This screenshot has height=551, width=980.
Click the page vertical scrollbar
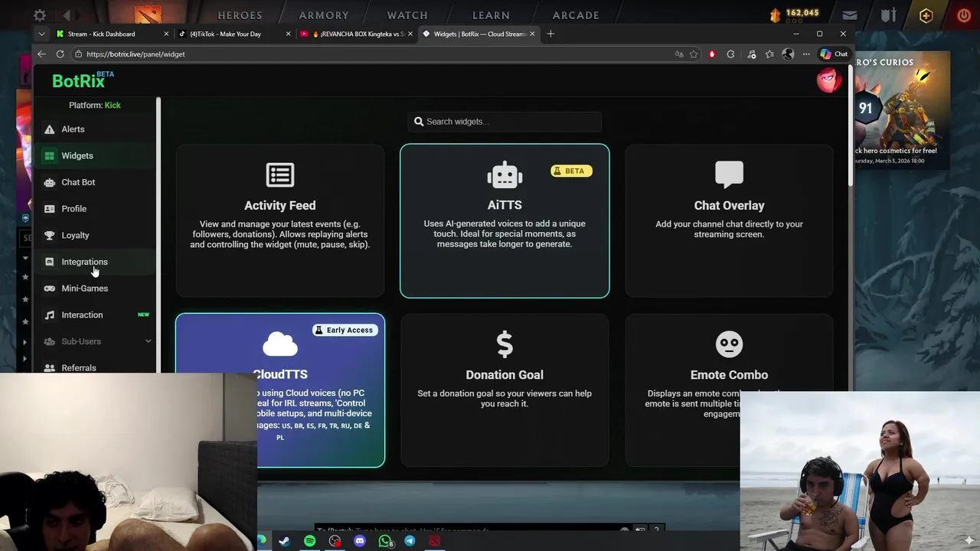point(851,126)
